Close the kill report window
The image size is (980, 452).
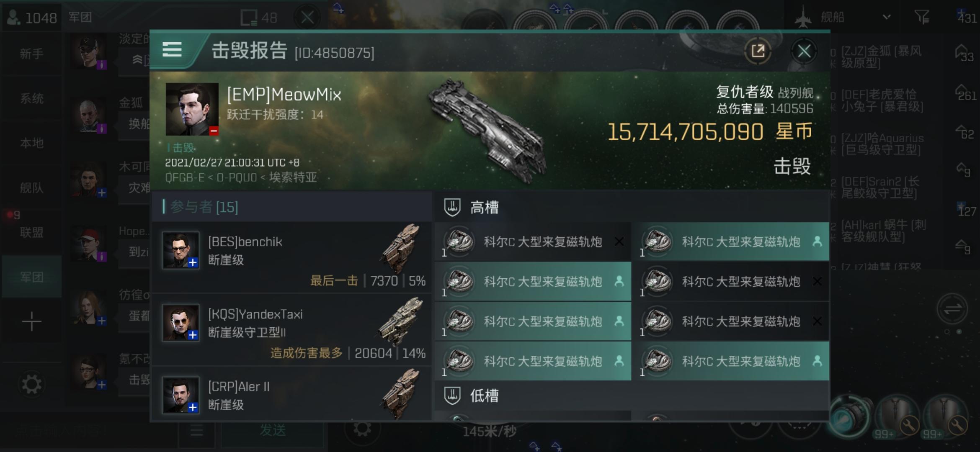(x=804, y=51)
